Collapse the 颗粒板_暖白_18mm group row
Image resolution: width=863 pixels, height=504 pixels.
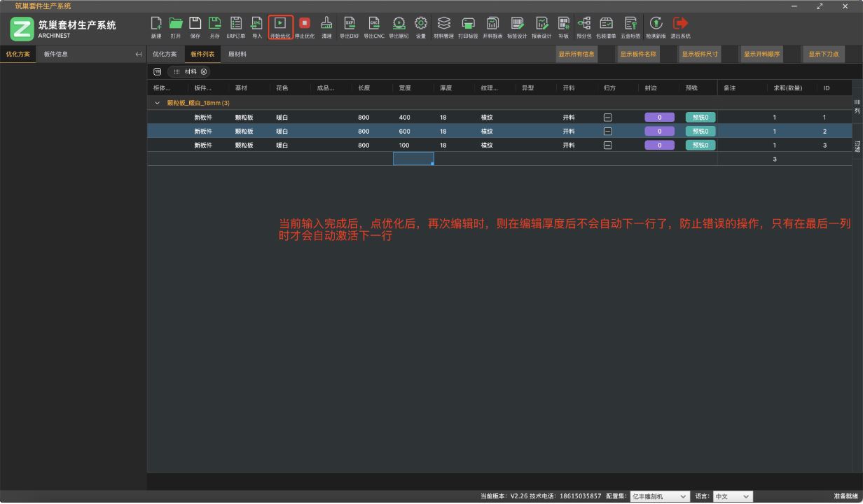[158, 104]
